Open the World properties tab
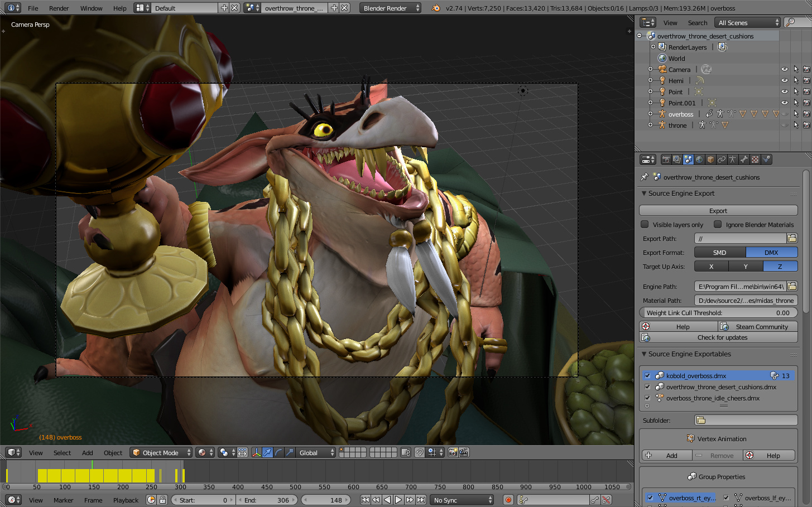The width and height of the screenshot is (812, 507). (x=699, y=160)
